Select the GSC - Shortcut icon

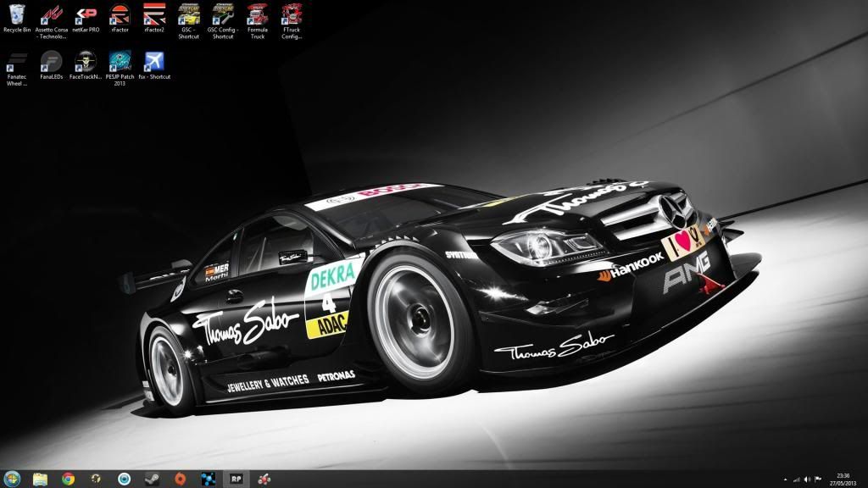tap(188, 21)
